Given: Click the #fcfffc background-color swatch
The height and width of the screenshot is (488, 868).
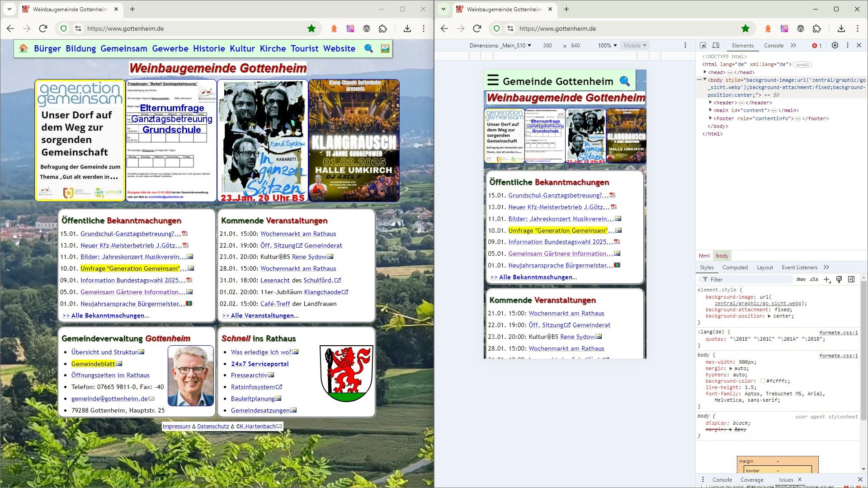Looking at the screenshot, I should [x=763, y=381].
